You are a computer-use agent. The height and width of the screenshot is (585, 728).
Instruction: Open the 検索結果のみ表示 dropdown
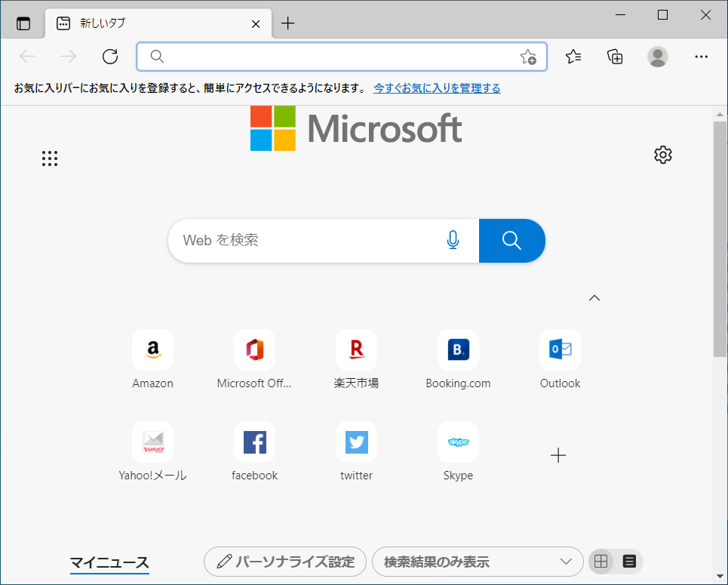click(x=478, y=562)
